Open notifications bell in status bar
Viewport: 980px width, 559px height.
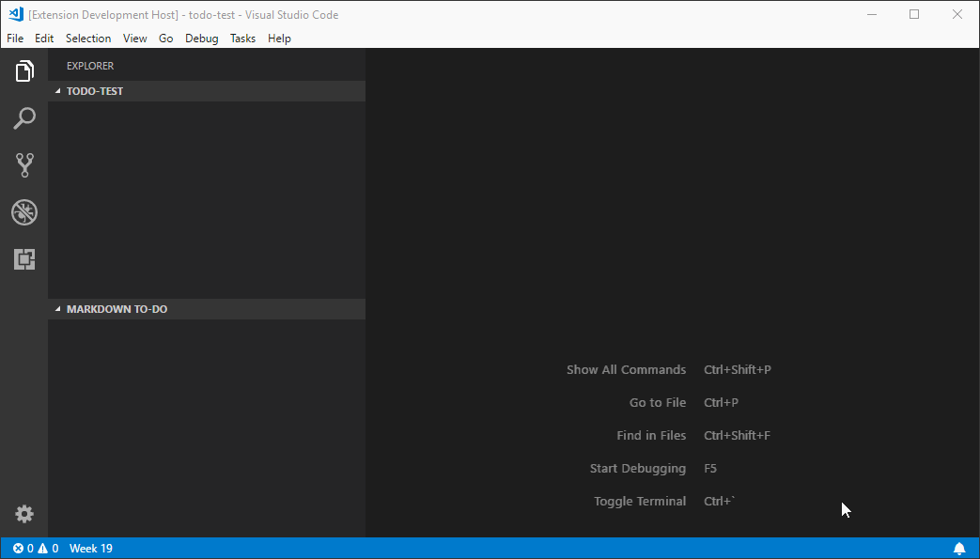pyautogui.click(x=959, y=549)
